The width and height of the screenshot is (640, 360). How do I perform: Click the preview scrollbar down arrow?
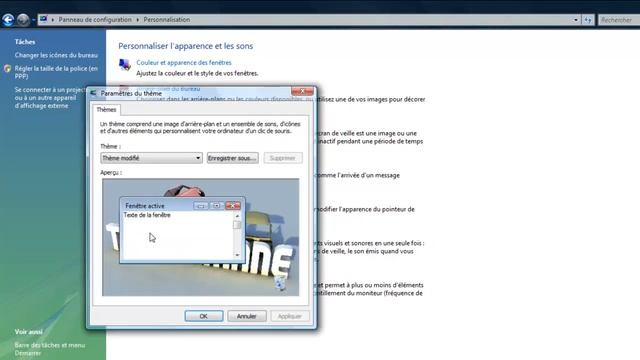tap(237, 255)
